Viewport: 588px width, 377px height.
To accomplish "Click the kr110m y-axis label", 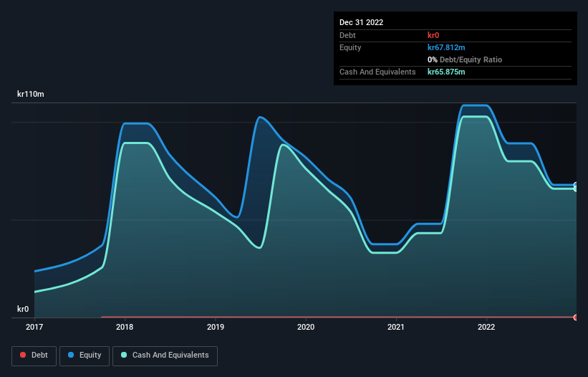I will (30, 94).
